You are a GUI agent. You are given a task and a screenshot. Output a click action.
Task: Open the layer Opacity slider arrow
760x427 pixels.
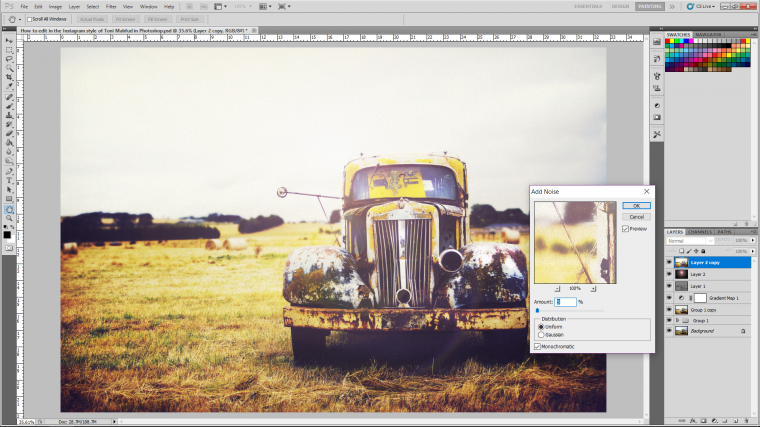(x=753, y=240)
